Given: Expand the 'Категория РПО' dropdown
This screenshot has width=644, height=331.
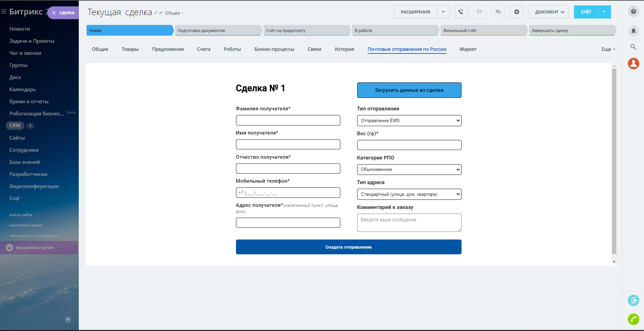Looking at the screenshot, I should 409,170.
